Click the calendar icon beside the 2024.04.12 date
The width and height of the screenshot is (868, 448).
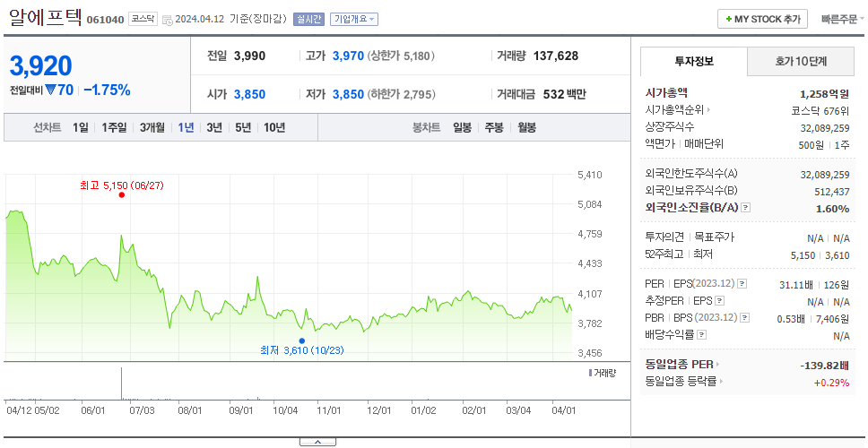[x=167, y=20]
